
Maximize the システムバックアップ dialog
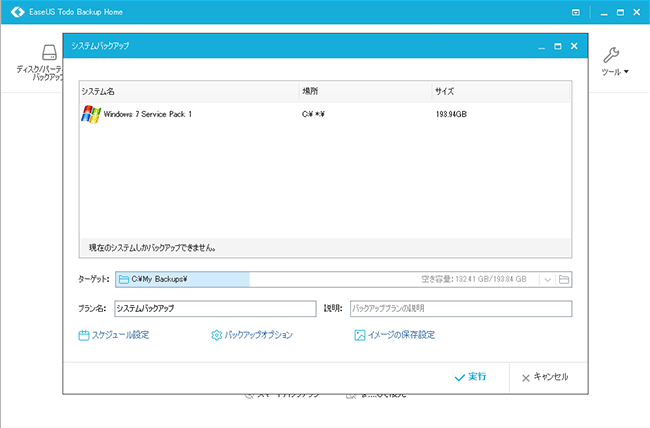click(558, 46)
